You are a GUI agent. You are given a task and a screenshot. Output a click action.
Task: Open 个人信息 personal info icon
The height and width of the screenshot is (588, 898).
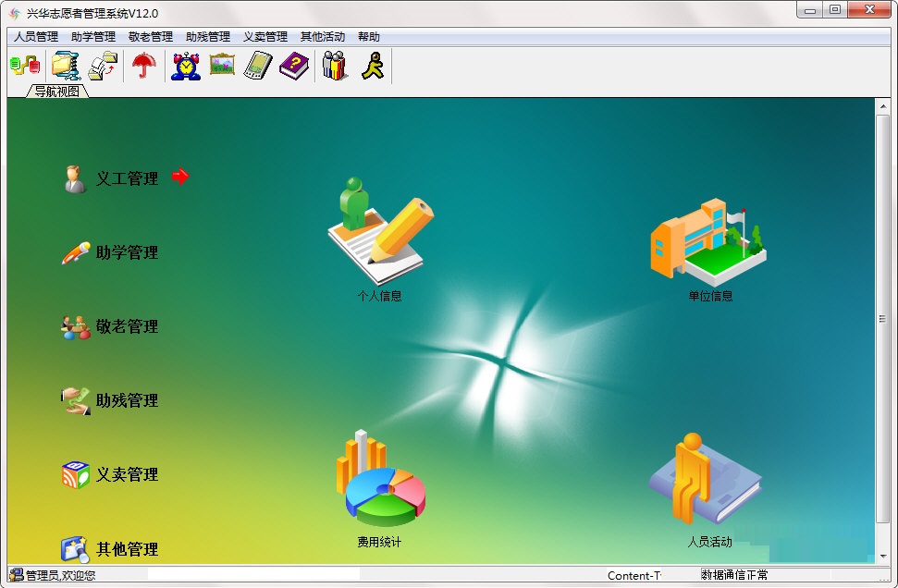[380, 230]
